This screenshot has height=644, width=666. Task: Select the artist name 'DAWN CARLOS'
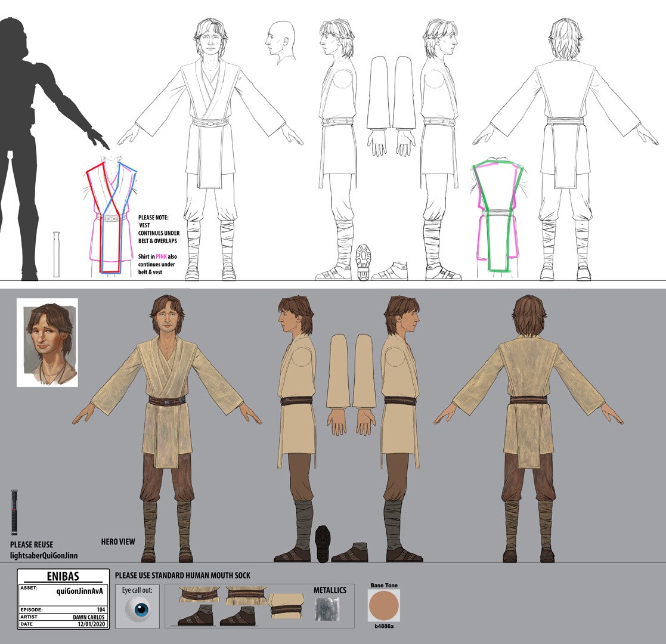pyautogui.click(x=89, y=617)
